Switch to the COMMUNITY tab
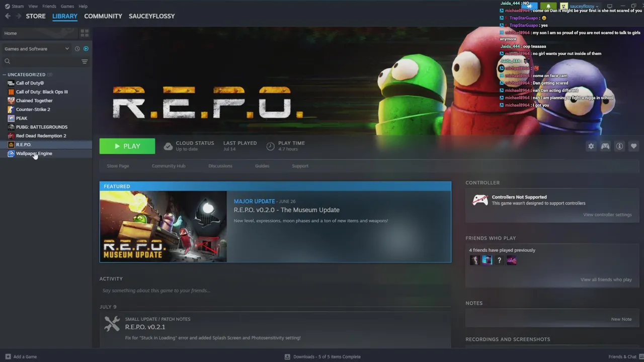The height and width of the screenshot is (362, 644). (x=103, y=16)
